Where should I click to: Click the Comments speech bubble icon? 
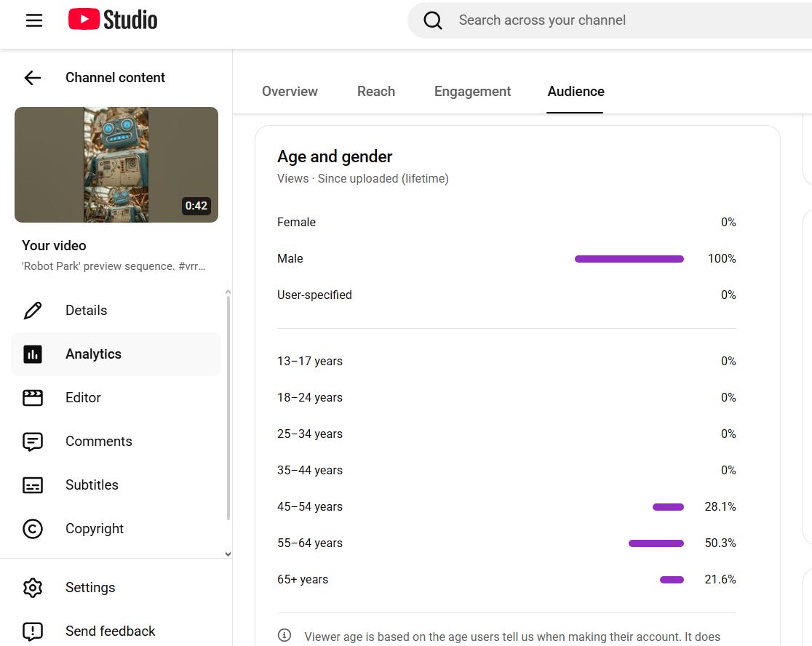[33, 442]
